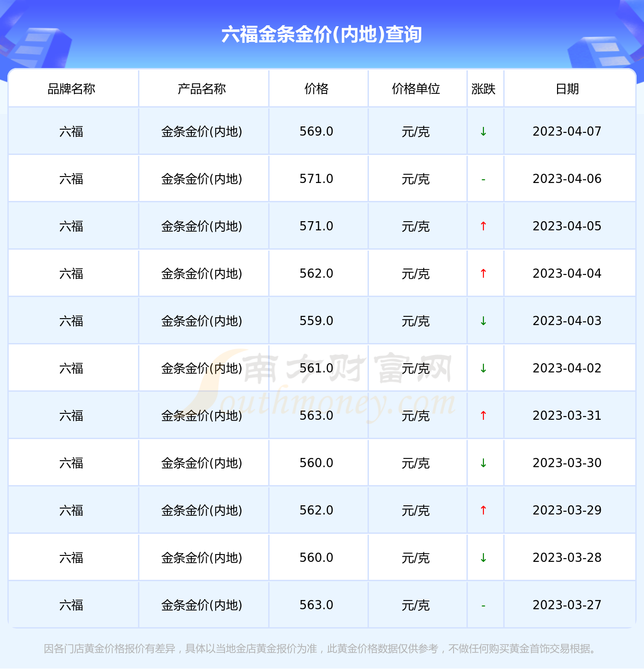Select the 日期 column header

567,89
